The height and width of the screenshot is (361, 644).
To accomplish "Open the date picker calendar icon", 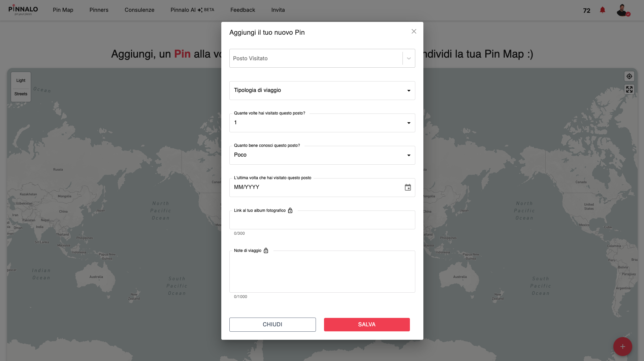I will point(408,187).
